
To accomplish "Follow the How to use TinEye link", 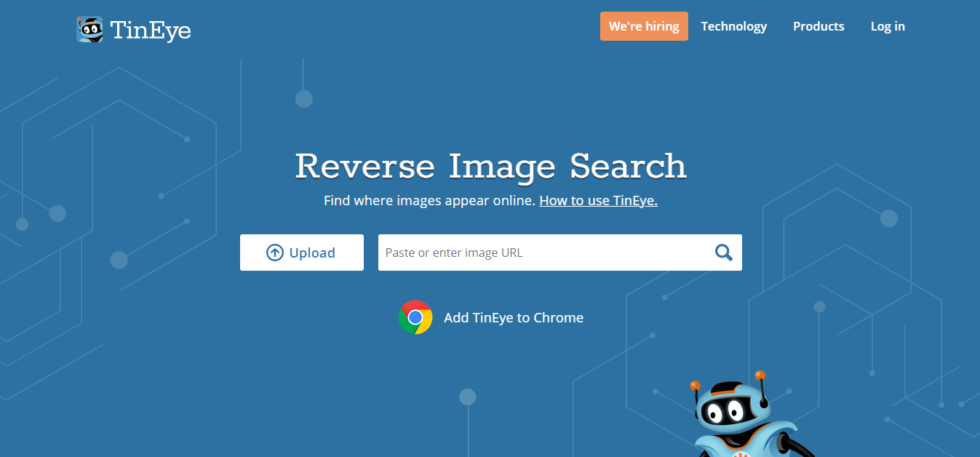I will point(598,200).
